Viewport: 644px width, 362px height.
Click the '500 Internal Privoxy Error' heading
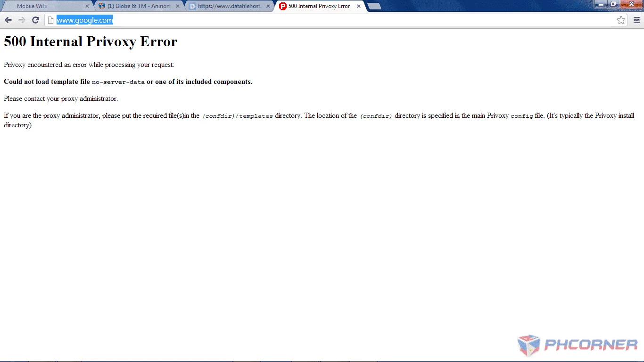91,41
